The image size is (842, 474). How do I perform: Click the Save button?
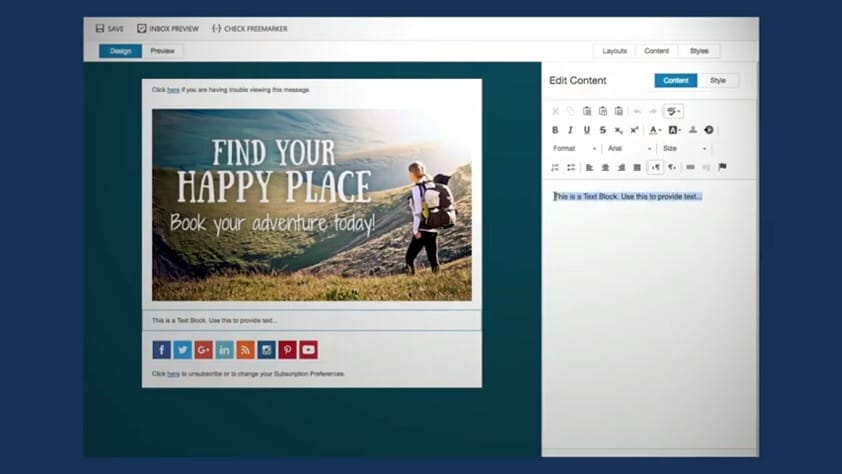110,29
